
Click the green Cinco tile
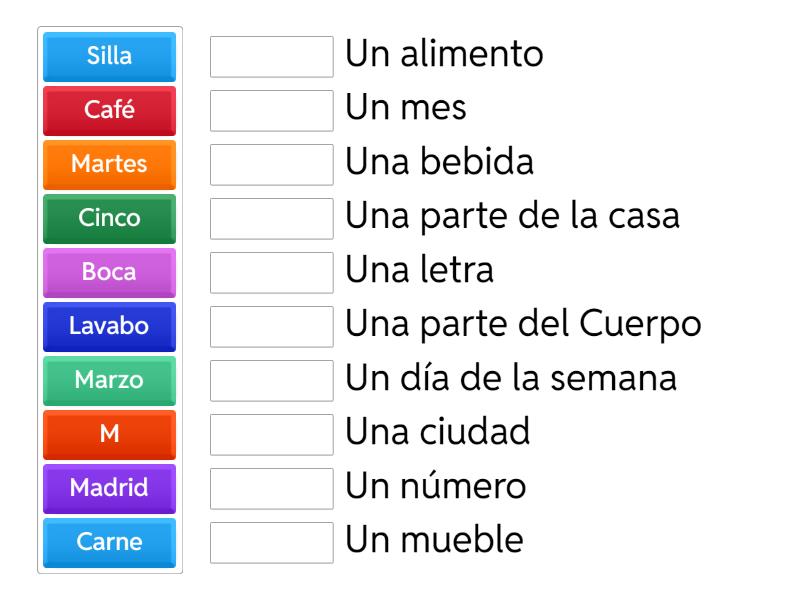click(x=110, y=218)
